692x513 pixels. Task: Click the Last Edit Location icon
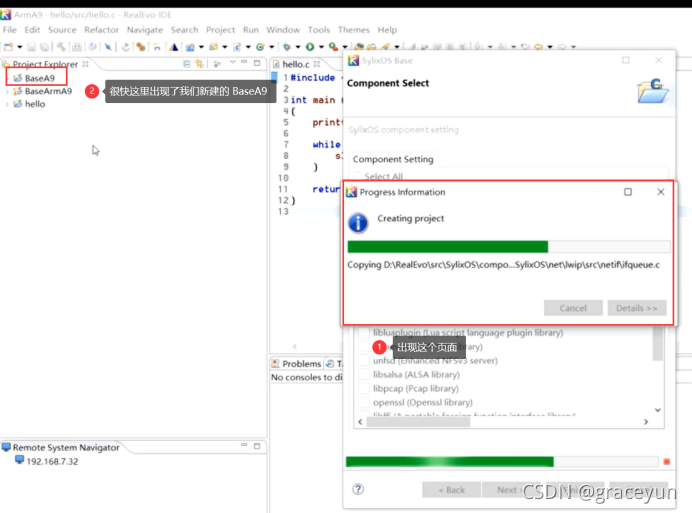525,46
